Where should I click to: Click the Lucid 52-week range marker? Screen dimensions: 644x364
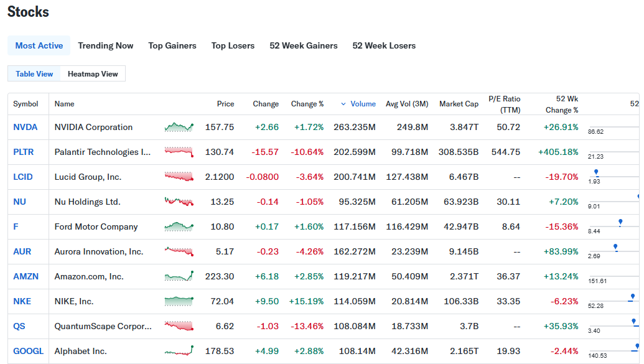596,172
